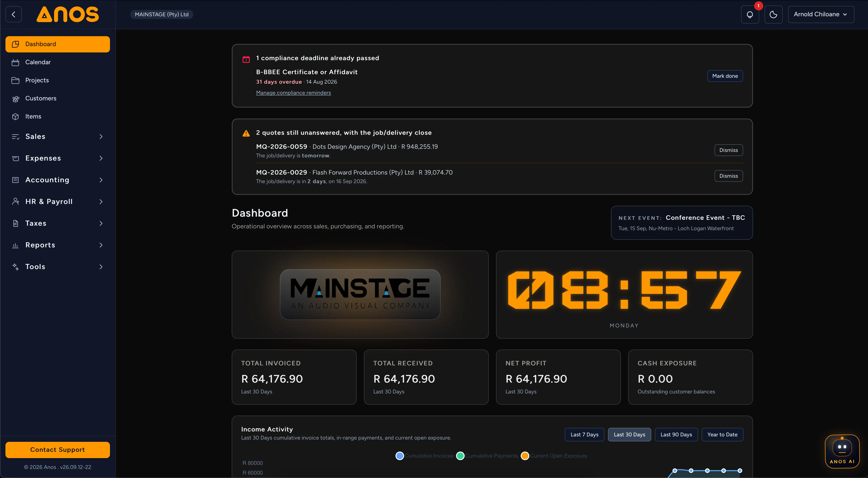
Task: Click the orange warning triangle icon
Action: pyautogui.click(x=246, y=133)
